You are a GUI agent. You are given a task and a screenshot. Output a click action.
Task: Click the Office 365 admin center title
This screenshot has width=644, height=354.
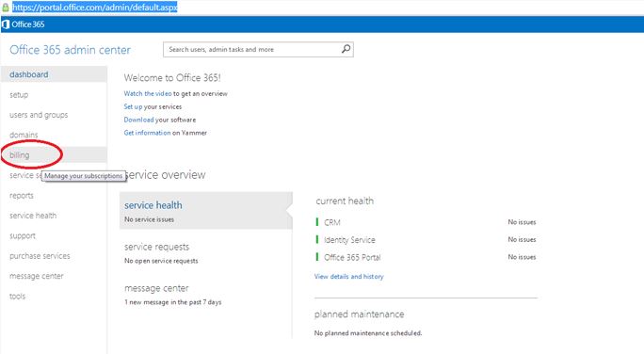[x=70, y=50]
